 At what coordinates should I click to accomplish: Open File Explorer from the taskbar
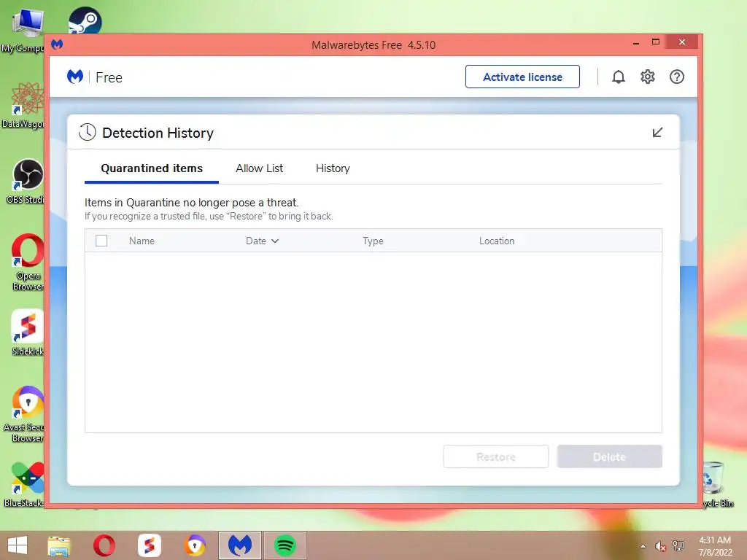(x=59, y=545)
